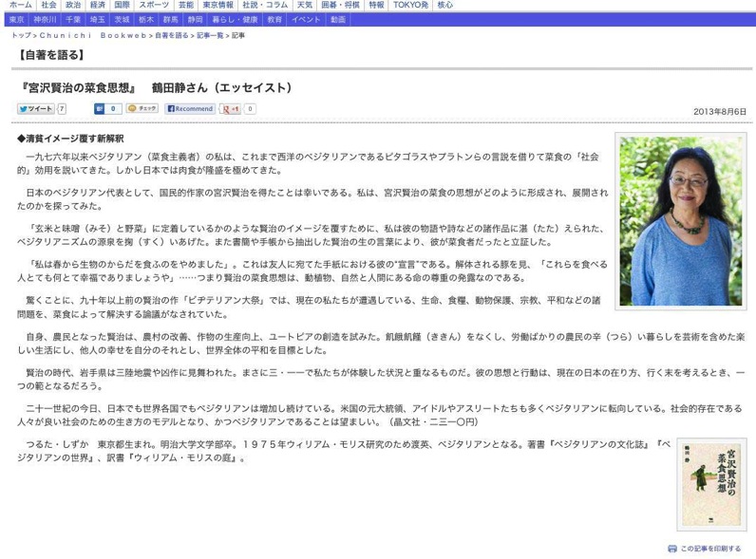The width and height of the screenshot is (756, 559).
Task: Open the 東京情報 section
Action: coord(217,5)
